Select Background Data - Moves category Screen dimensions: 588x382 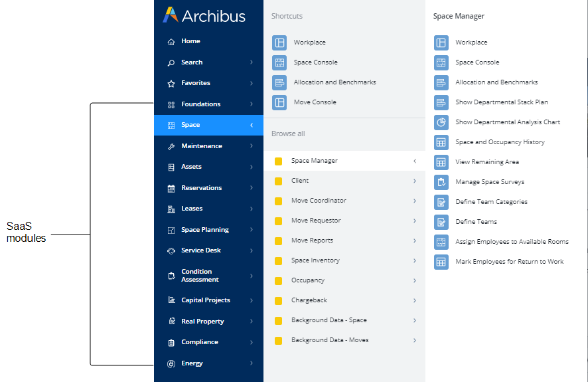pyautogui.click(x=330, y=340)
